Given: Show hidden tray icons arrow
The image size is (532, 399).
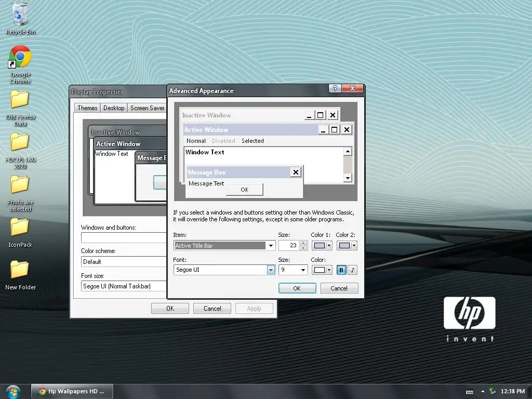Looking at the screenshot, I should (483, 392).
